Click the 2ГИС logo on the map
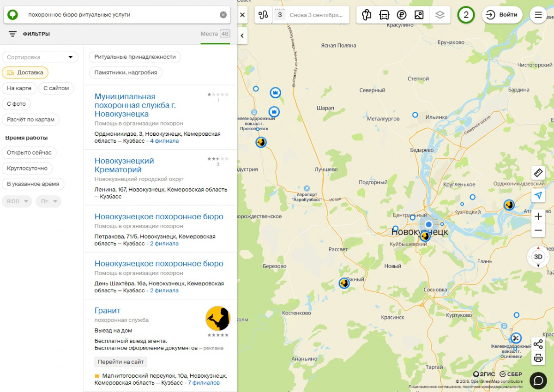Viewport: 554px width, 392px height. 484,374
